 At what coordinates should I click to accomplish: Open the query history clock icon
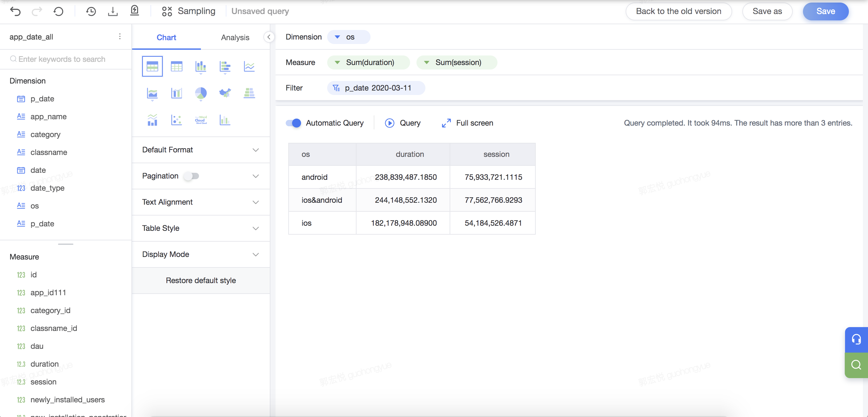click(x=91, y=11)
